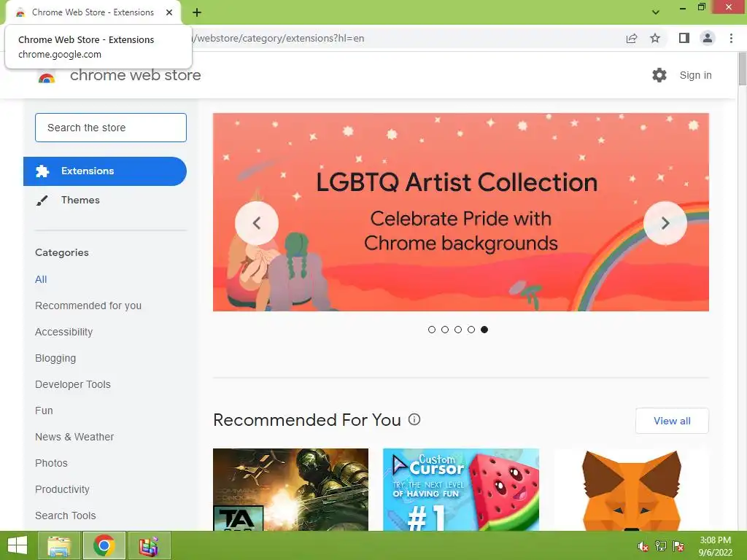Select the fifth filled carousel dot
Image resolution: width=747 pixels, height=560 pixels.
[x=484, y=330]
